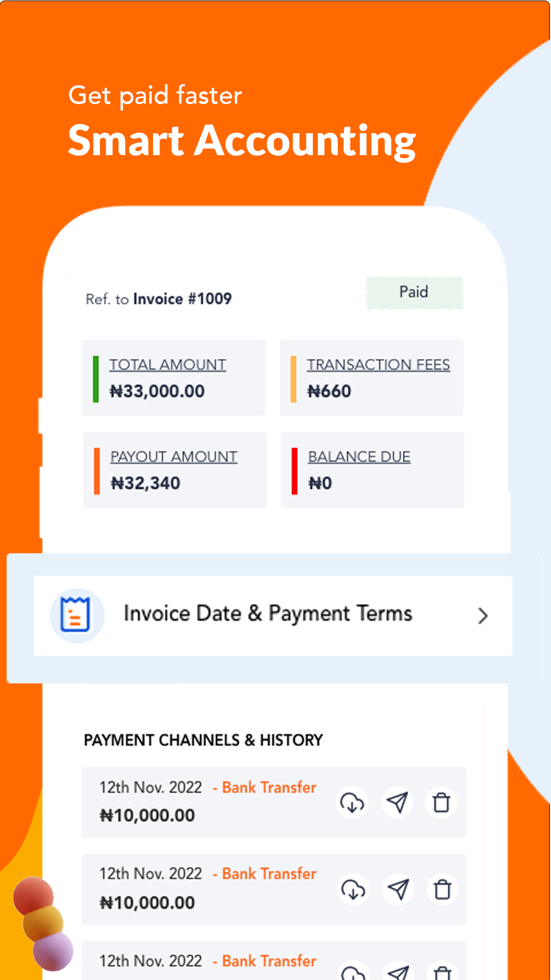Open the Invoice #1009 reference link
Viewport: 551px width, 980px height.
coord(182,299)
